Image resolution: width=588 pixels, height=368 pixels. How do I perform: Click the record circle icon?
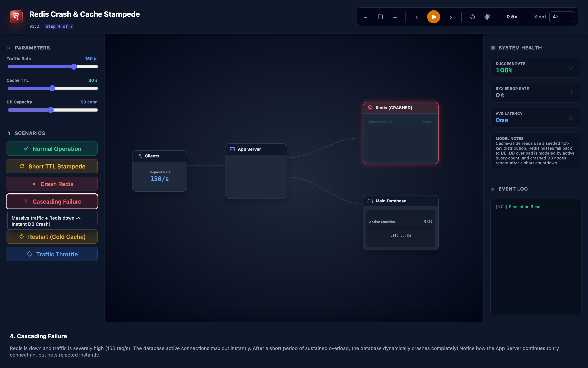(487, 17)
